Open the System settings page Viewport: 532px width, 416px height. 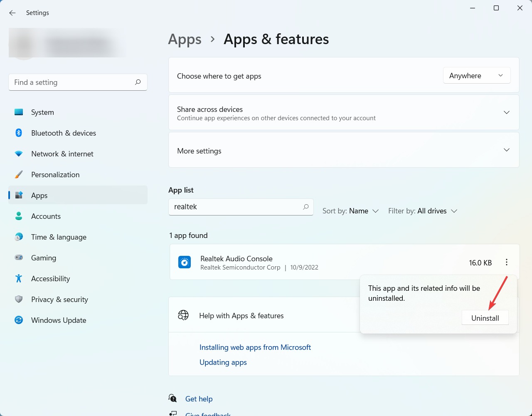[42, 112]
